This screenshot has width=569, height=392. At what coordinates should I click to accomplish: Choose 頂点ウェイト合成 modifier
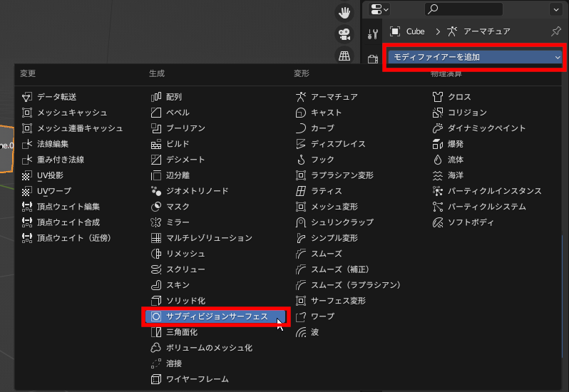pyautogui.click(x=61, y=222)
